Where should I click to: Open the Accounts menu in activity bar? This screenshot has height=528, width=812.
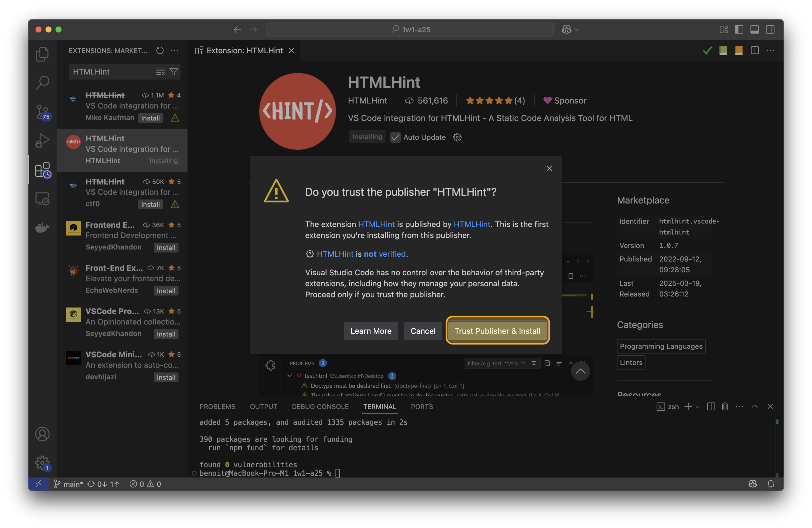pyautogui.click(x=42, y=434)
